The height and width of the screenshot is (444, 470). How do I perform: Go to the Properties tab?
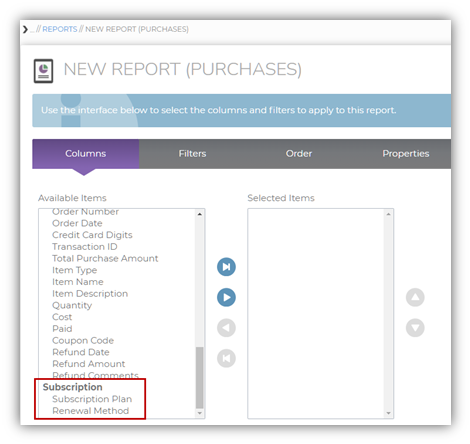[406, 154]
